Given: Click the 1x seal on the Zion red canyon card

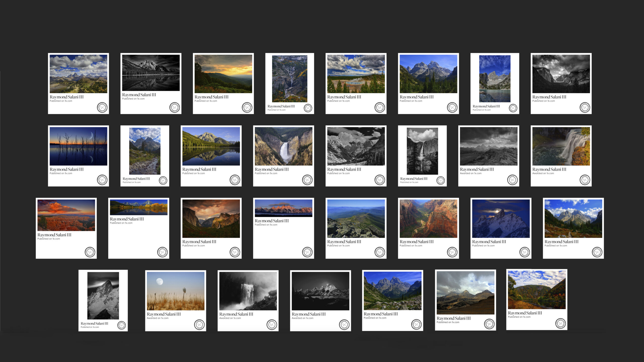Looking at the screenshot, I should coord(452,252).
